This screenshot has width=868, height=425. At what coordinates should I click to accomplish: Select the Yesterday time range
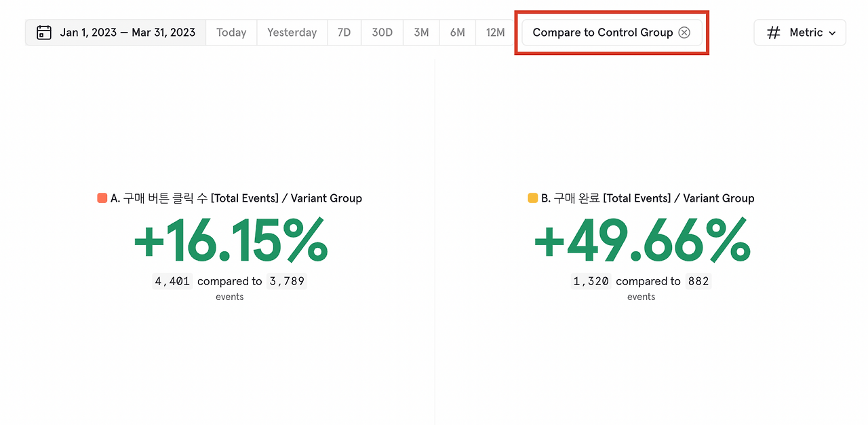point(292,33)
